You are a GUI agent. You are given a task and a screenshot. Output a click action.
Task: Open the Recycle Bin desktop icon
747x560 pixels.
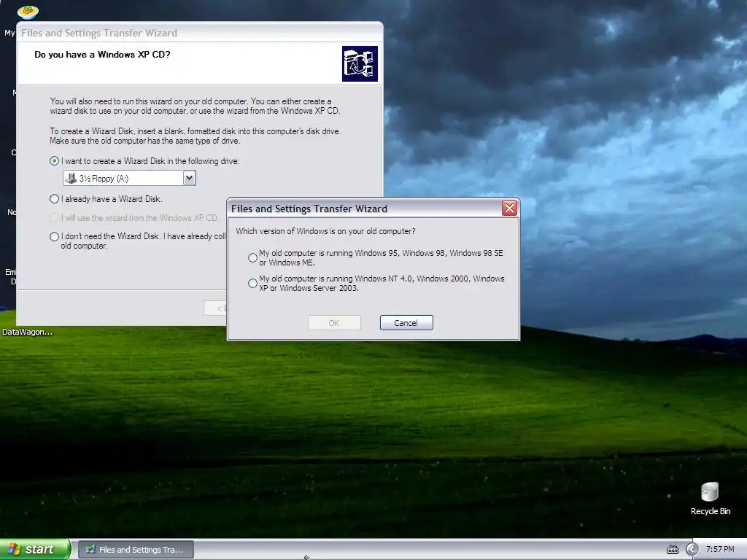pos(710,499)
